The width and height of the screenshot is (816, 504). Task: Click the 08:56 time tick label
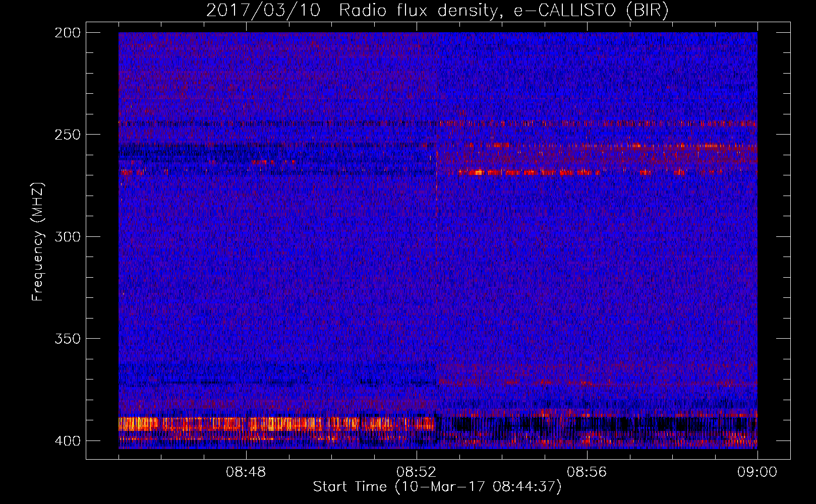pyautogui.click(x=587, y=472)
